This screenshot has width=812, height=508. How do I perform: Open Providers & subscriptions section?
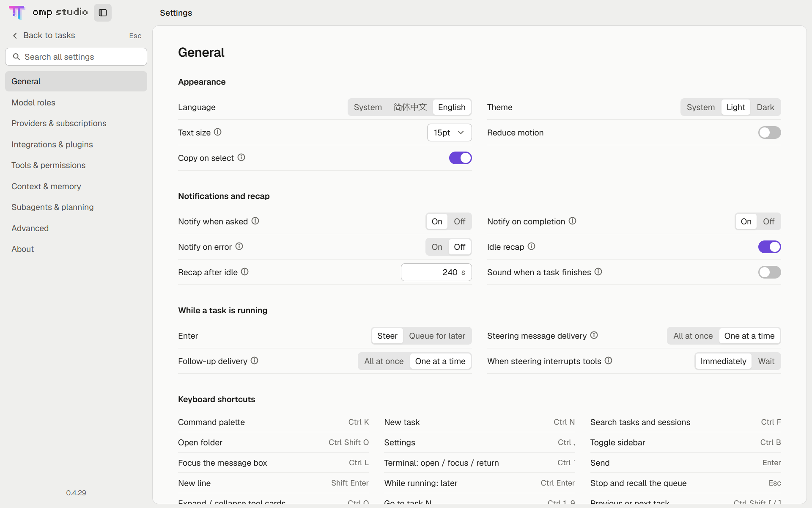pyautogui.click(x=76, y=123)
